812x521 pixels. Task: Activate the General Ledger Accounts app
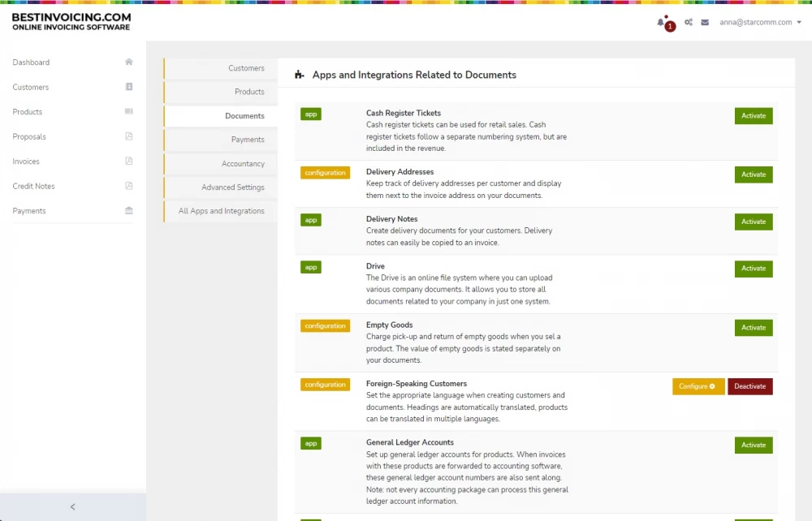point(753,446)
